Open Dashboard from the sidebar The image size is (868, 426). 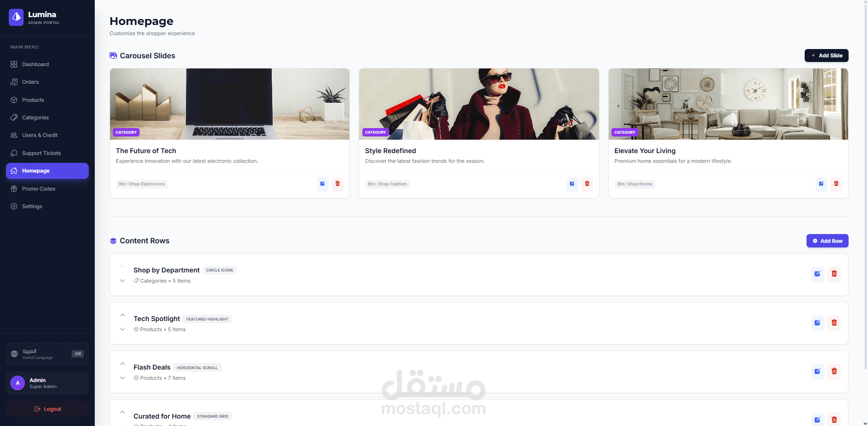coord(47,64)
